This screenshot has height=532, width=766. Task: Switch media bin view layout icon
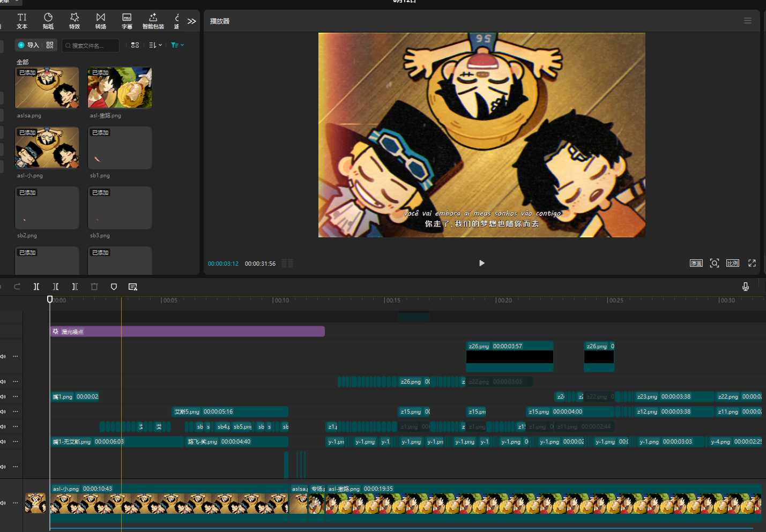(x=135, y=45)
